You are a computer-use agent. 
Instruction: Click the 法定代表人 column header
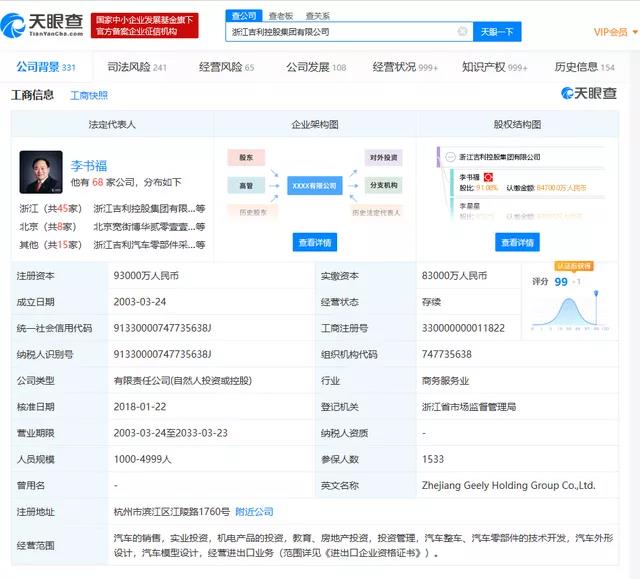112,124
